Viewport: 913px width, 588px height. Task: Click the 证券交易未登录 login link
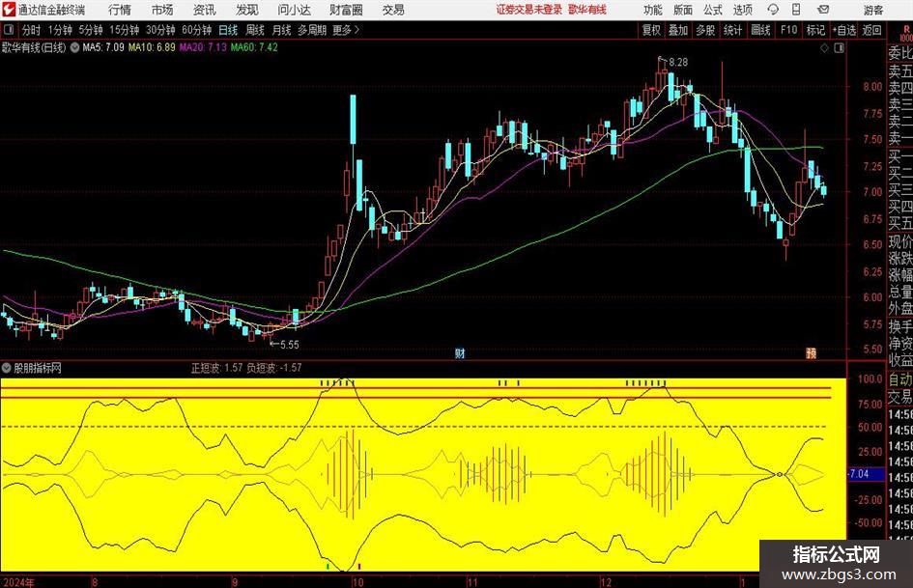pyautogui.click(x=529, y=10)
